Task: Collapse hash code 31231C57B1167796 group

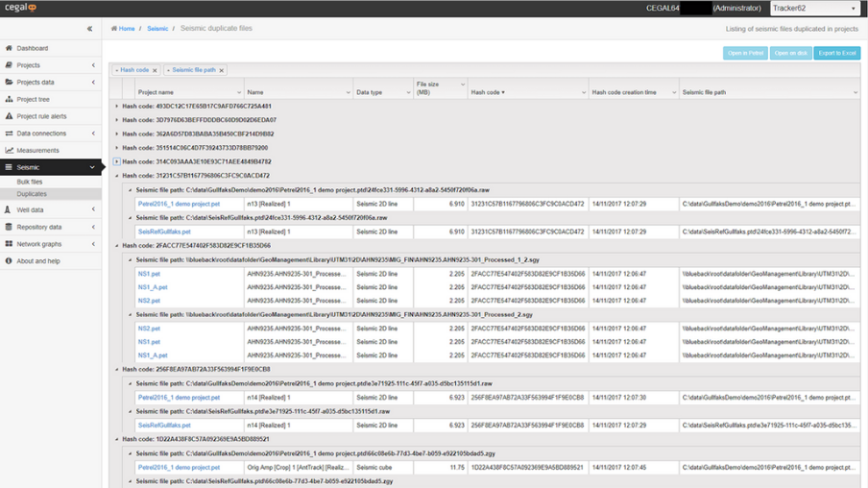Action: [x=117, y=176]
